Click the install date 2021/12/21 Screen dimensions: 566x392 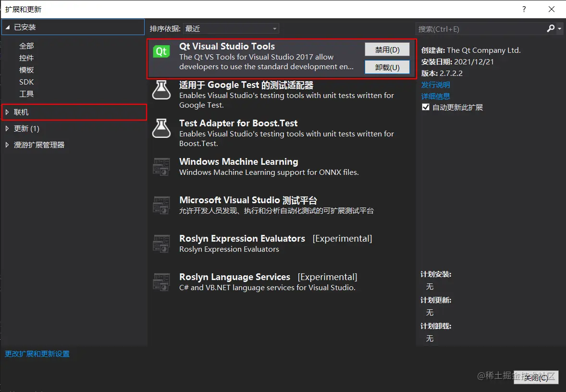(474, 61)
